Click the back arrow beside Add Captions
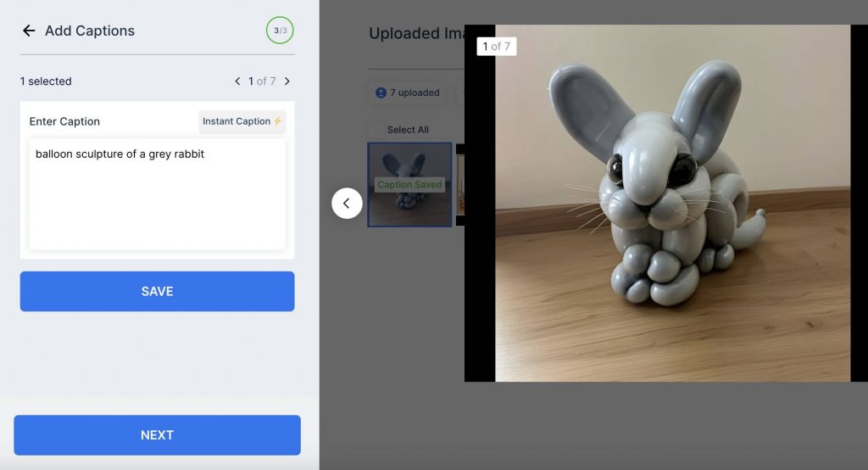The image size is (868, 470). (29, 31)
